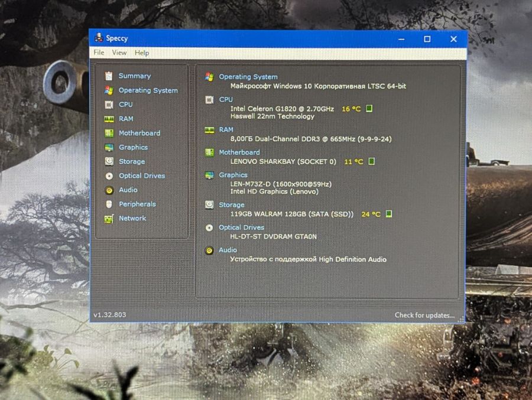This screenshot has height=400, width=532.
Task: Go to RAM section in sidebar
Action: point(126,119)
